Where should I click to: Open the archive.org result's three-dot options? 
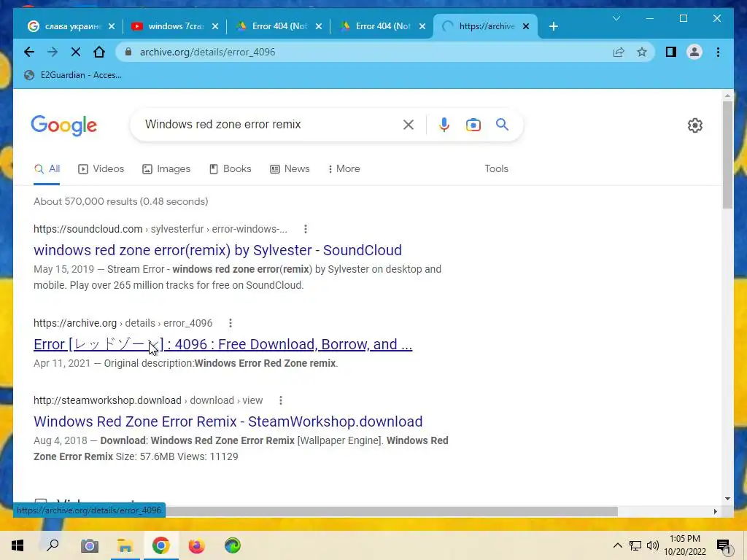[x=230, y=323]
